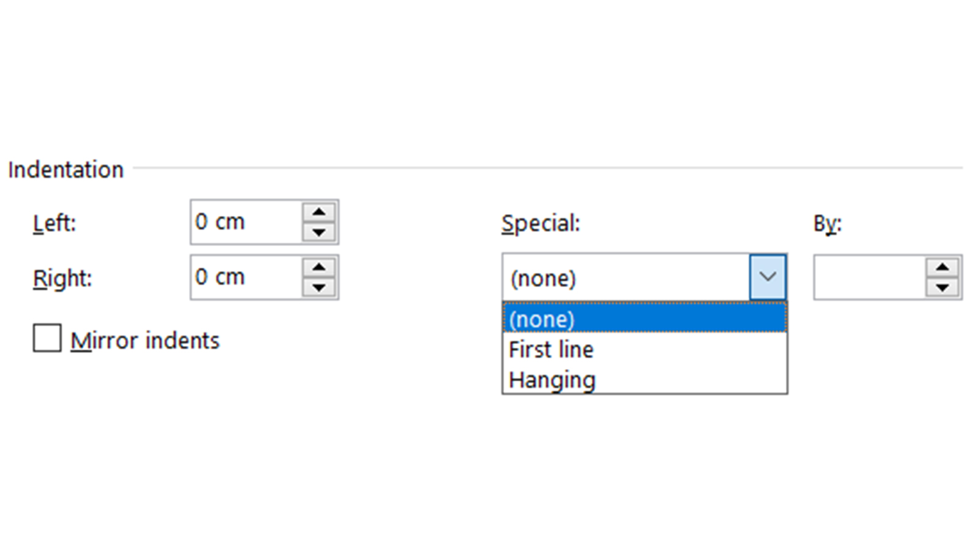This screenshot has width=980, height=551.
Task: Increase Left indent using up arrow
Action: 318,212
